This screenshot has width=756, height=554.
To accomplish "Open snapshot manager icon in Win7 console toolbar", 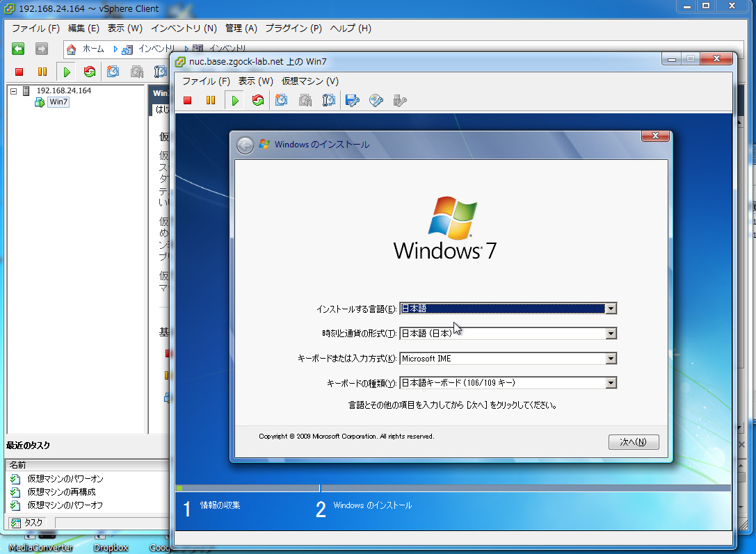I will (x=328, y=100).
